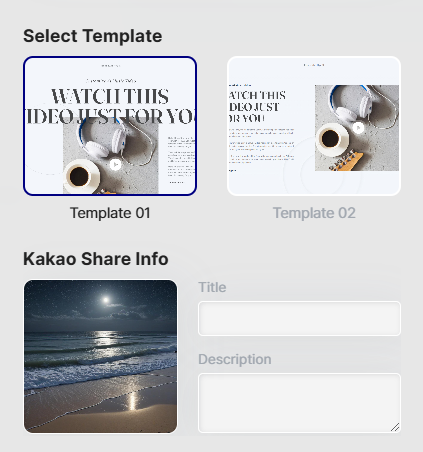Click the play icon in Template 02 preview

358,128
